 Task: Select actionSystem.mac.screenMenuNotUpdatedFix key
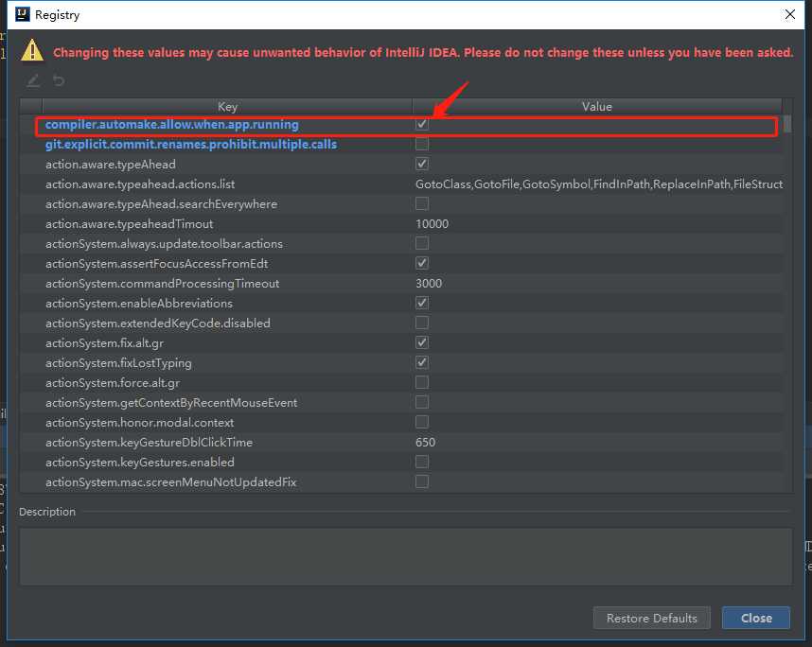171,481
